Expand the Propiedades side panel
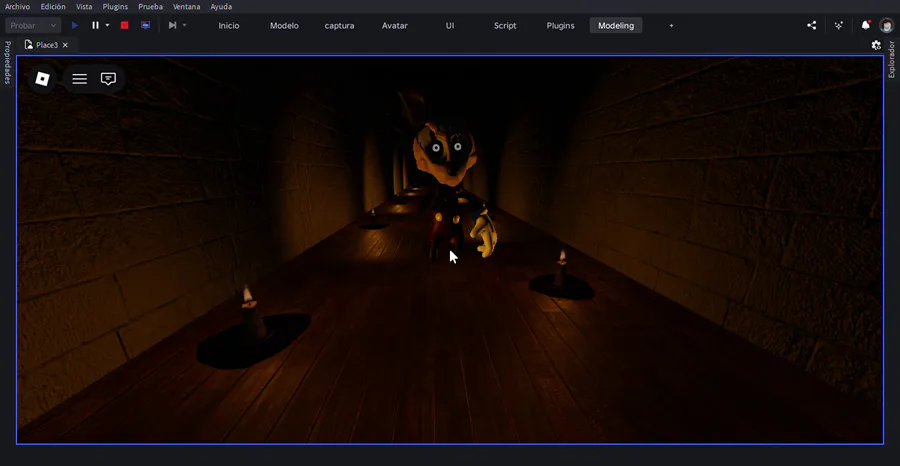This screenshot has height=466, width=900. pyautogui.click(x=7, y=62)
